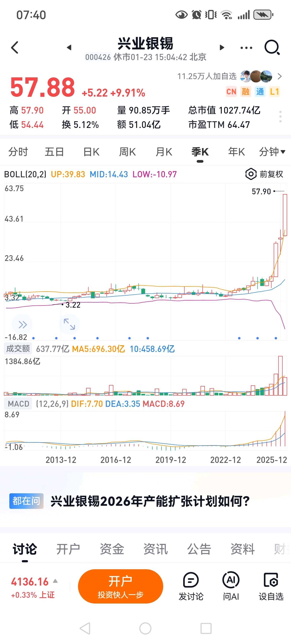Tap the 量 90.85万手 volume value
Viewport: 291px width, 644px height.
pyautogui.click(x=143, y=110)
